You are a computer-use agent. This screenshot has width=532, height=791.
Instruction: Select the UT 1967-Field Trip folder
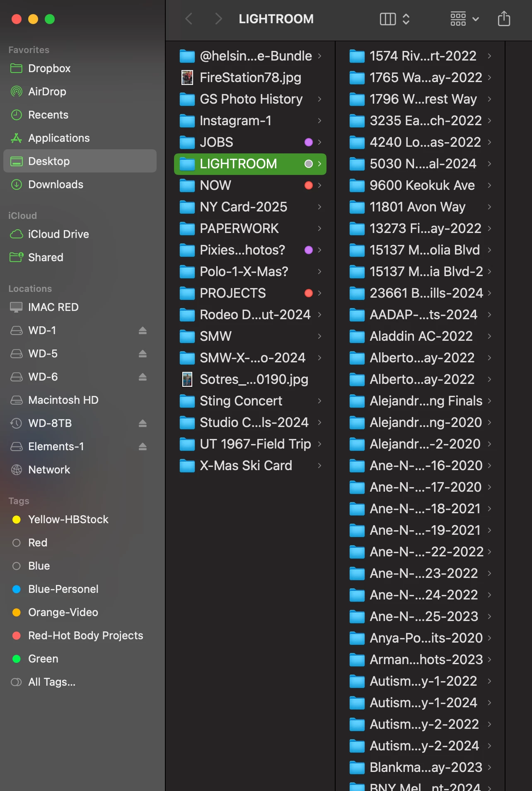[250, 444]
